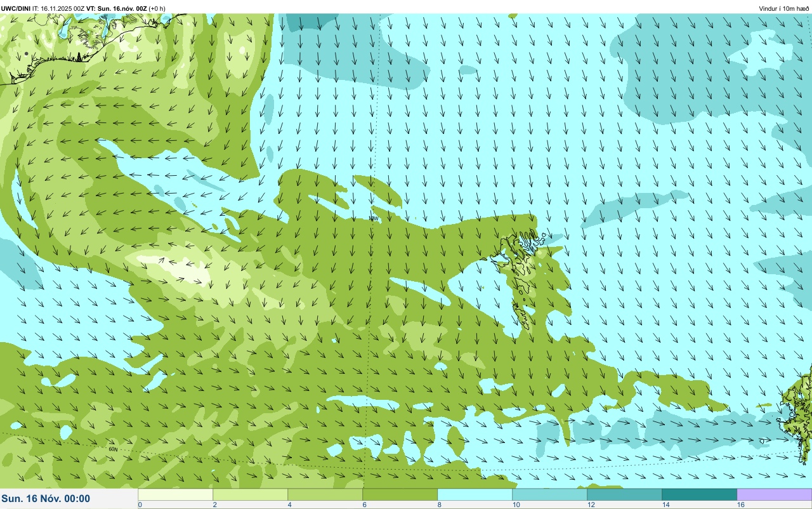Click the '60N' latitude label on the map

(113, 449)
